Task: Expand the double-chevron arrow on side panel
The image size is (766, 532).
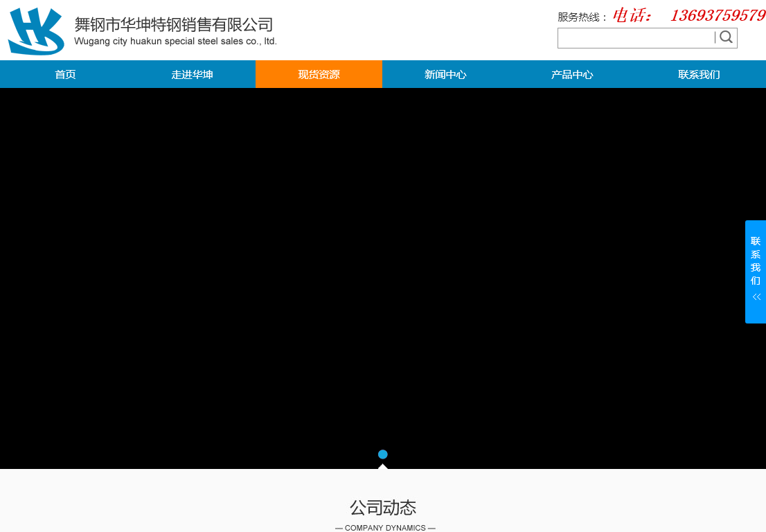Action: pyautogui.click(x=756, y=297)
